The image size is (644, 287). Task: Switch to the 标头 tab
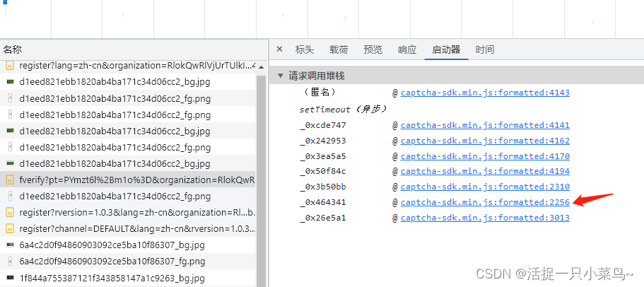(x=305, y=49)
